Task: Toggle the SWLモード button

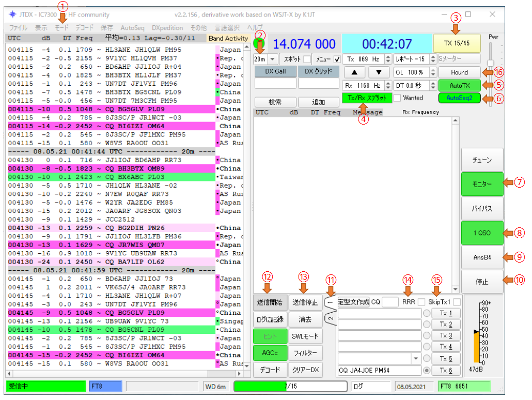Action: point(305,336)
